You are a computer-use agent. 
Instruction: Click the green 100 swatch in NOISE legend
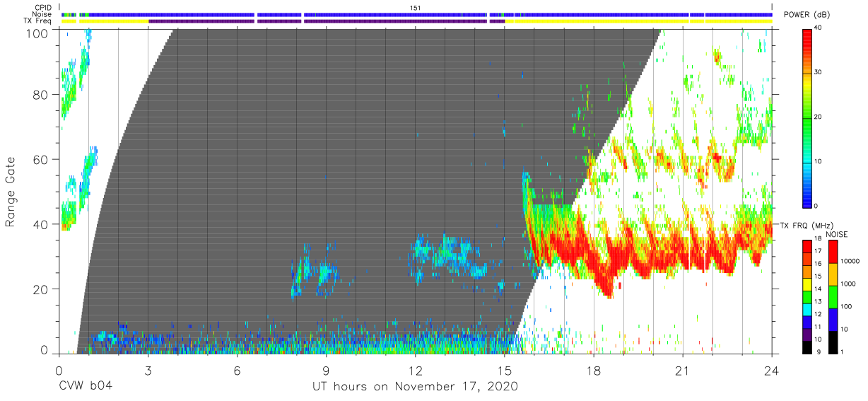pyautogui.click(x=833, y=297)
